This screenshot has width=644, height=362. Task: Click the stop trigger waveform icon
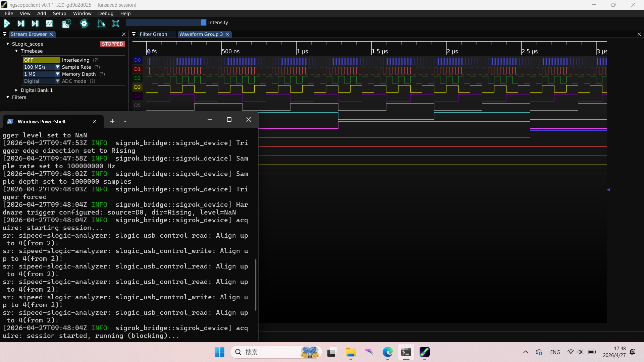(49, 23)
